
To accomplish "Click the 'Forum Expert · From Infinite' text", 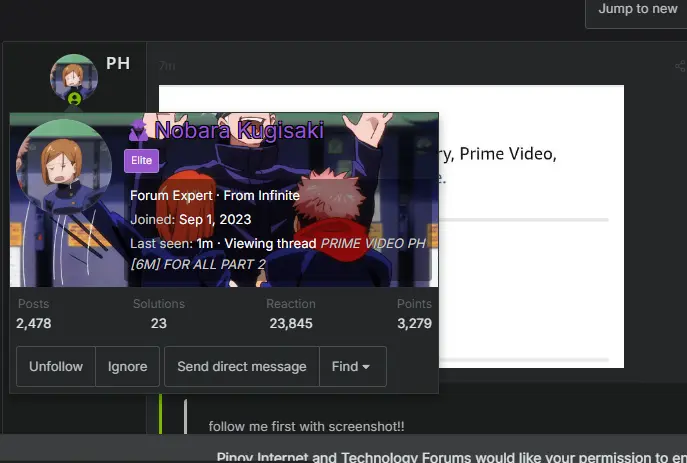I will tap(215, 195).
